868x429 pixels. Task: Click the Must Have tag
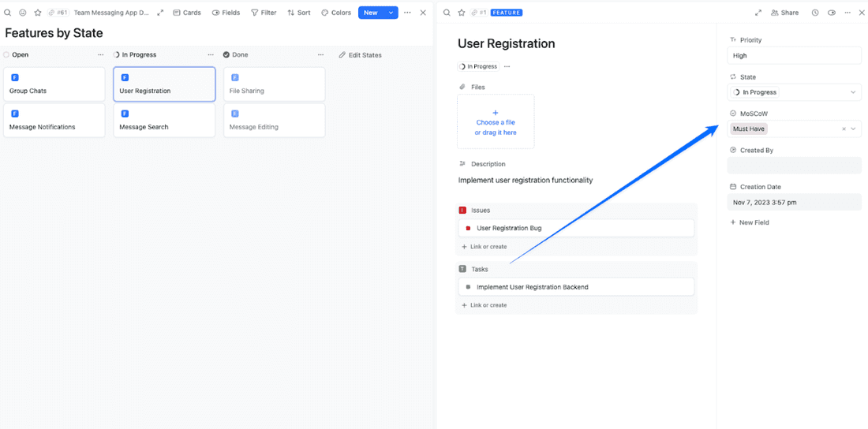tap(748, 129)
